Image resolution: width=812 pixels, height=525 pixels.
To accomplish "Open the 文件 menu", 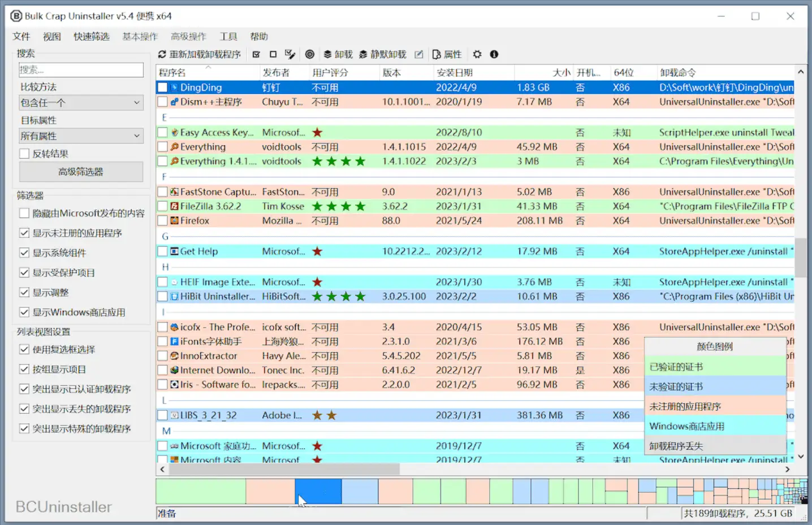I will [21, 36].
